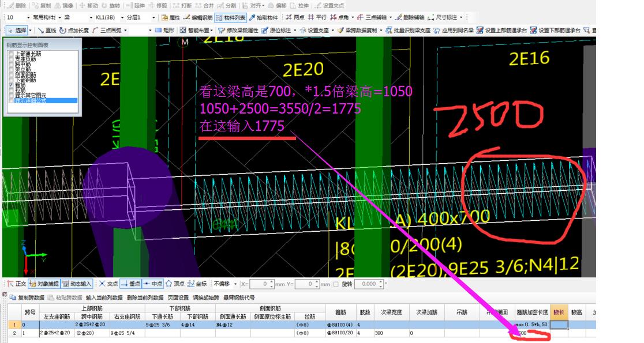Toggle the 构件列表 component list
The image size is (644, 343).
(x=230, y=18)
